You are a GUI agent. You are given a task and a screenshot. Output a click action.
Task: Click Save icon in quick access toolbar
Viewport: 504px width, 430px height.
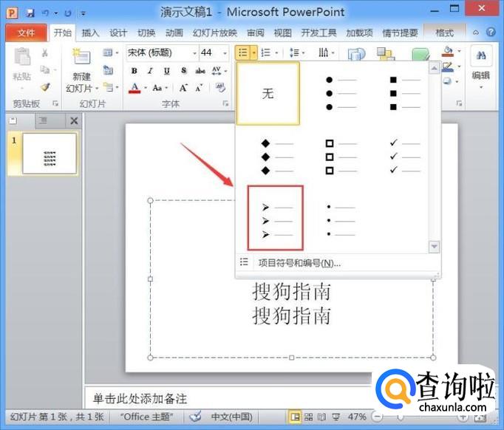(x=30, y=13)
